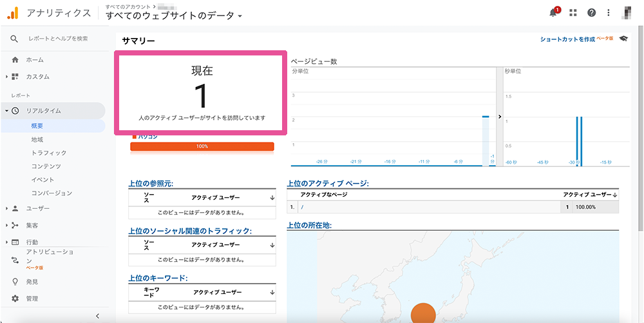Sort active pages table by arrow

[615, 194]
